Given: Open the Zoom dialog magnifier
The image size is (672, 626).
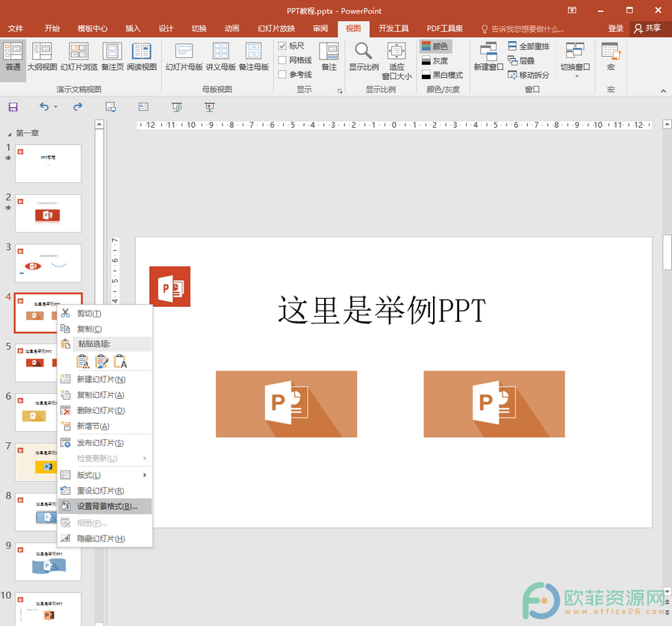Looking at the screenshot, I should (364, 57).
